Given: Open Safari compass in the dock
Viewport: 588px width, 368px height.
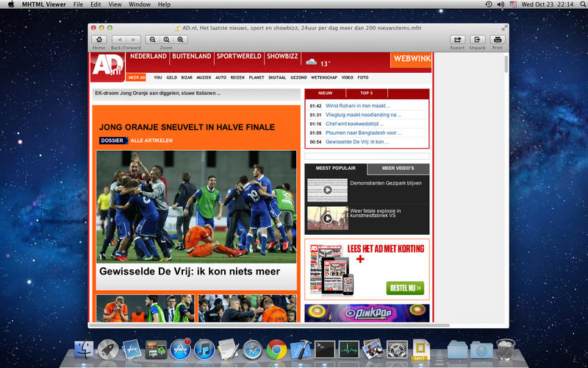Looking at the screenshot, I should (252, 350).
